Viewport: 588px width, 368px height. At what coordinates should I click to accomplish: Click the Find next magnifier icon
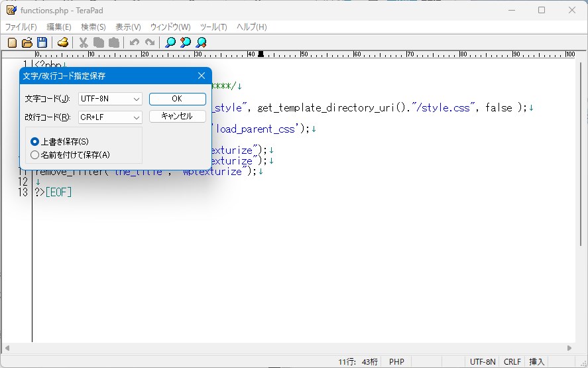coord(201,42)
